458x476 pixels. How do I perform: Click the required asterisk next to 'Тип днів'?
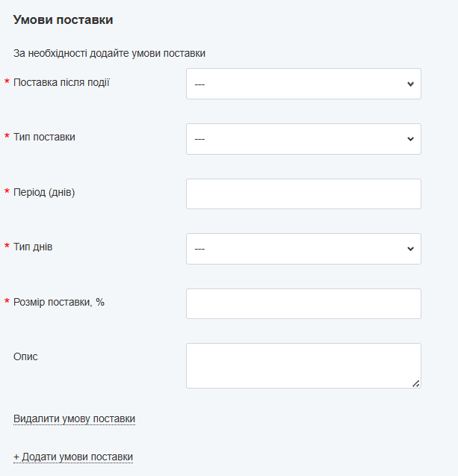[7, 247]
